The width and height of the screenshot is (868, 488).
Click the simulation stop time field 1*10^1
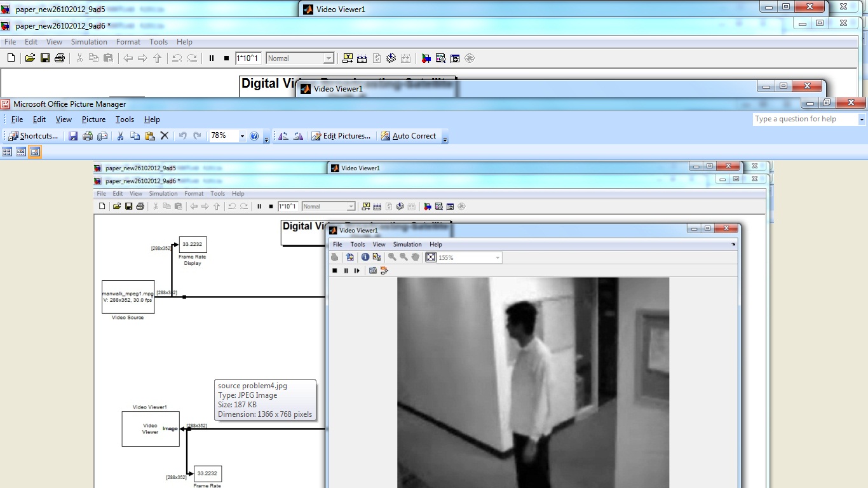click(x=248, y=58)
